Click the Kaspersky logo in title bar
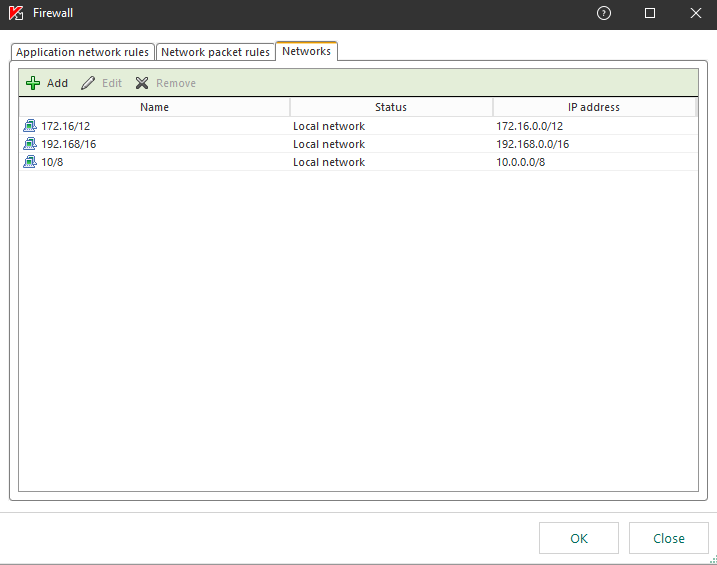The width and height of the screenshot is (717, 565). tap(16, 13)
